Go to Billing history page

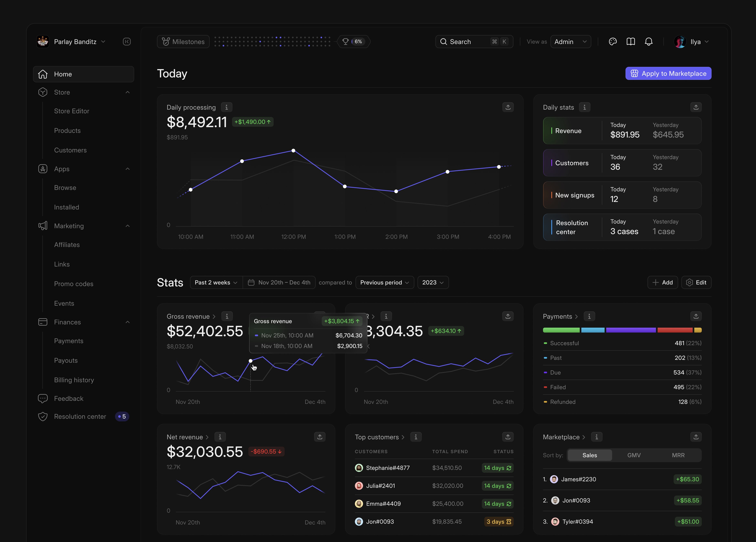74,380
